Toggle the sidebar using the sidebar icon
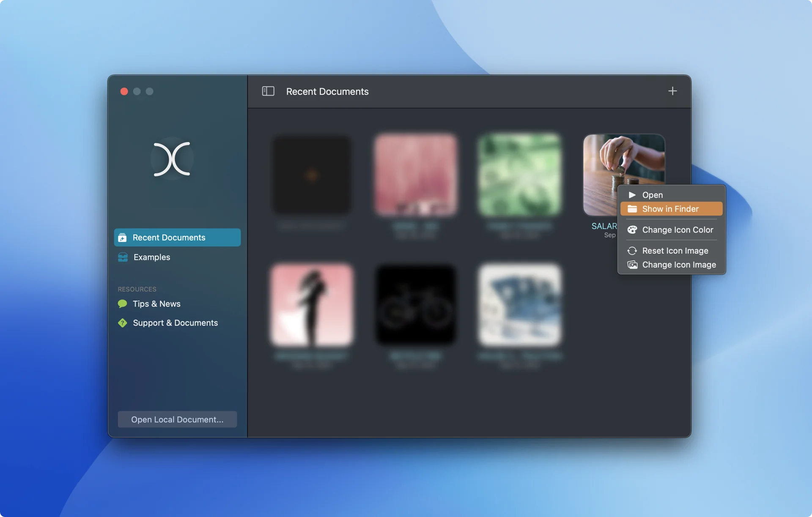The height and width of the screenshot is (517, 812). point(268,91)
